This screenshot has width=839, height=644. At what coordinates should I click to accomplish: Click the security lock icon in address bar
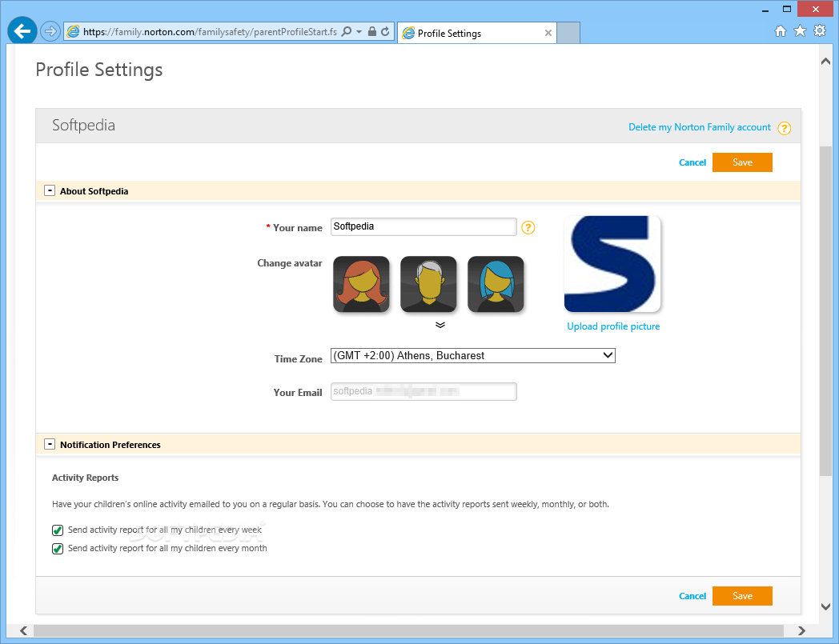pos(372,31)
